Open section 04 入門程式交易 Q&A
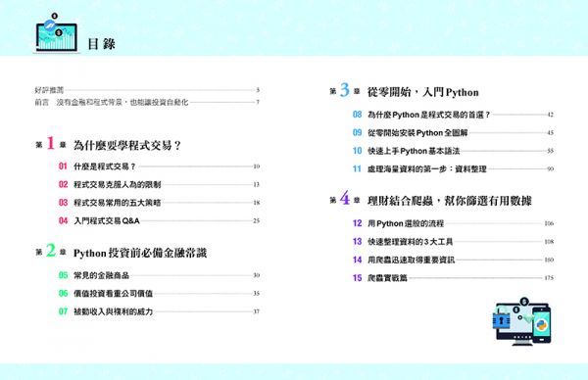Viewport: 588px width, 380px height. pyautogui.click(x=159, y=220)
